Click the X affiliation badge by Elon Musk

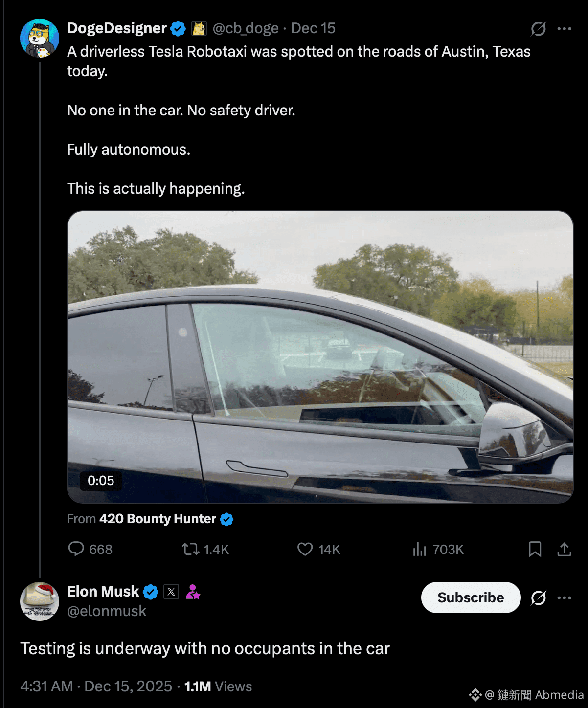171,592
